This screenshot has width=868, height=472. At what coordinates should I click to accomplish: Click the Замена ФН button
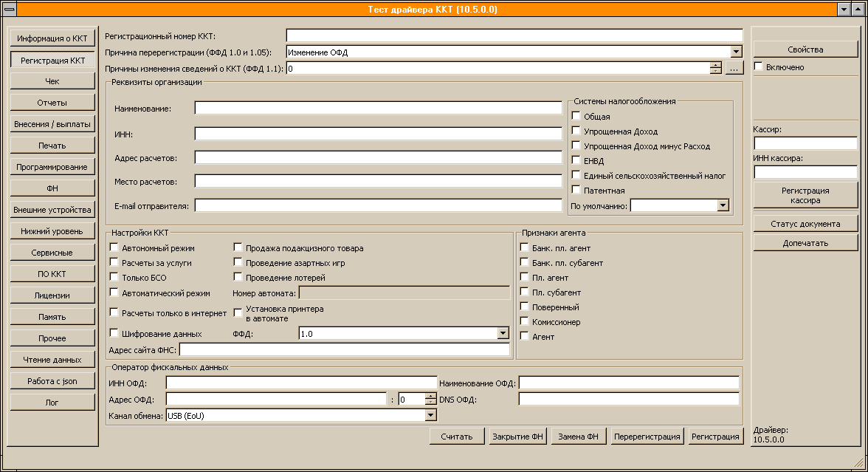click(x=579, y=437)
